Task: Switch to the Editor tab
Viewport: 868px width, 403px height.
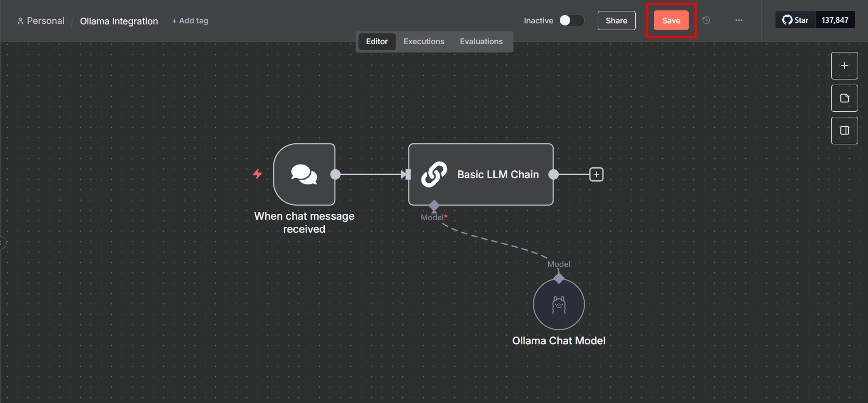Action: (377, 42)
